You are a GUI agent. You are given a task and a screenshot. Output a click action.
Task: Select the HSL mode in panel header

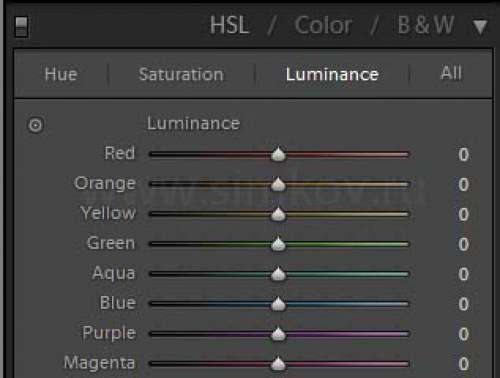(x=230, y=25)
